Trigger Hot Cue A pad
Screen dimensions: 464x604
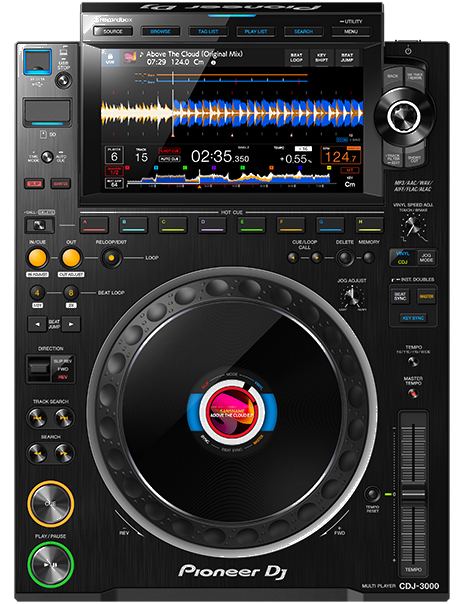point(94,225)
